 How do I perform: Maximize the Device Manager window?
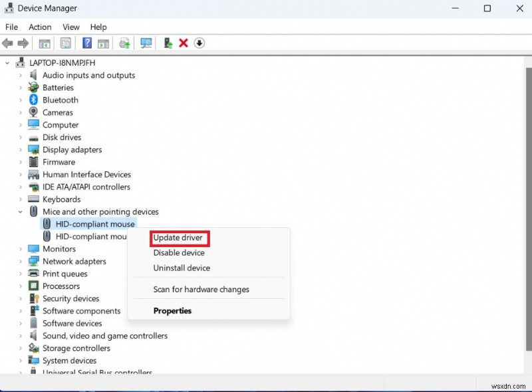(487, 8)
